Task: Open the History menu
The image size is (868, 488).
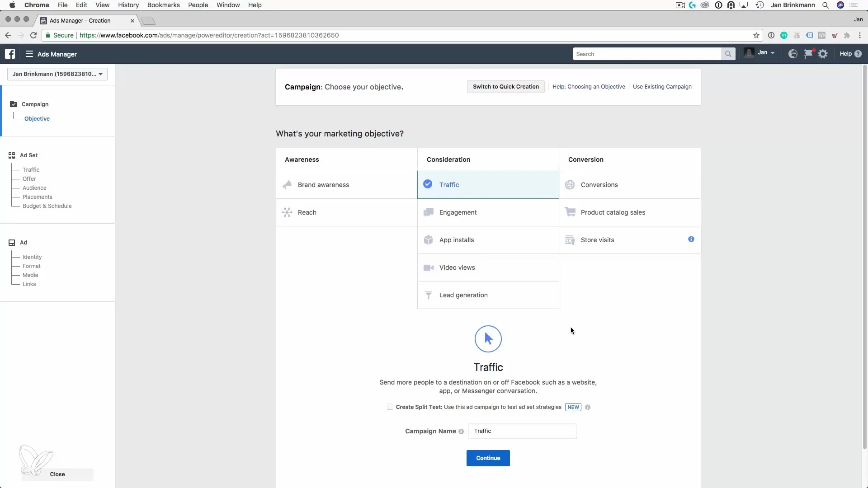Action: pos(128,5)
